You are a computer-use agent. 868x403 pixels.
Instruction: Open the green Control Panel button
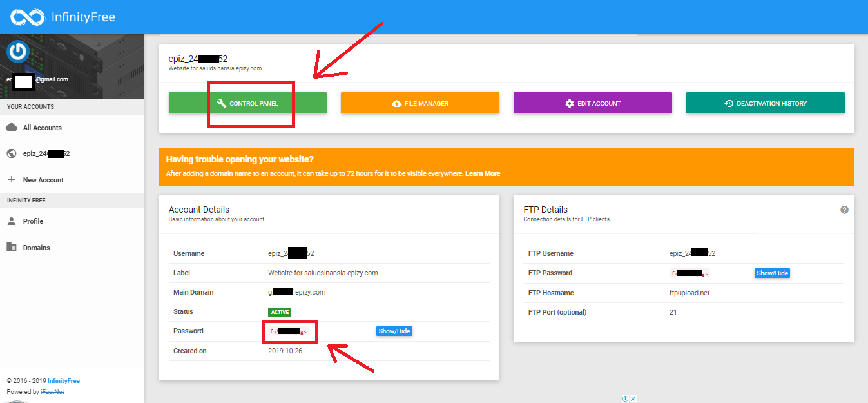point(247,103)
